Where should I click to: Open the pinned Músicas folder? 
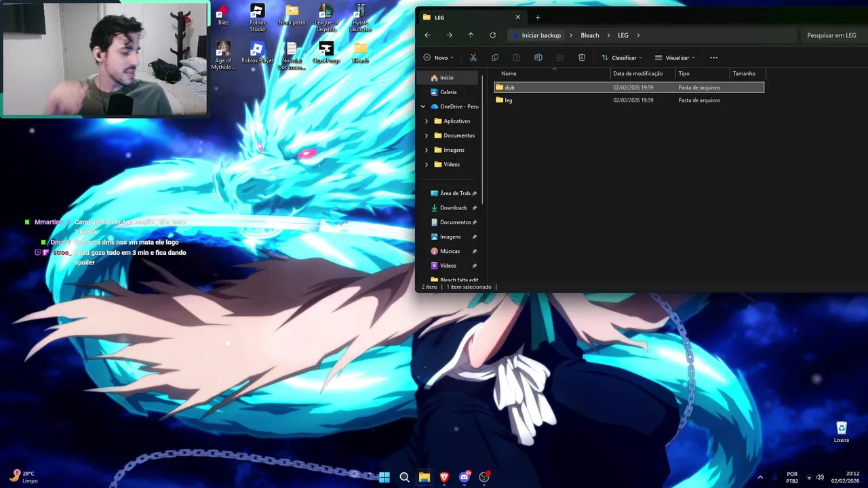click(x=449, y=251)
